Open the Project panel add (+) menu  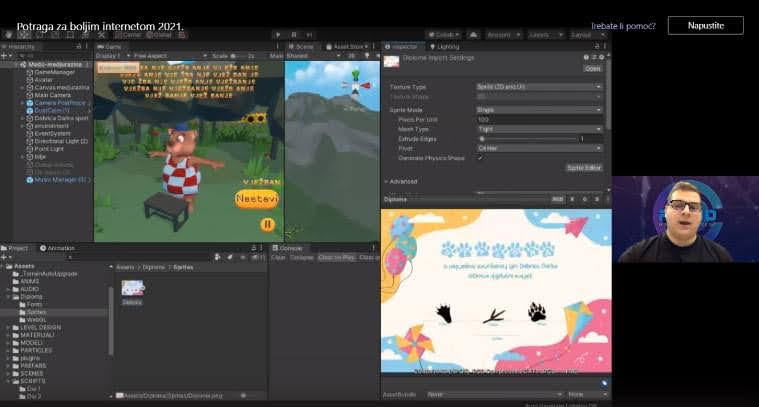4,257
